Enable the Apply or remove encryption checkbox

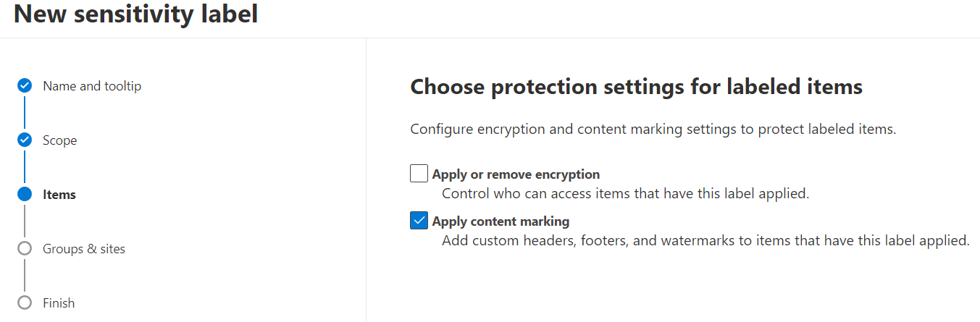click(419, 174)
